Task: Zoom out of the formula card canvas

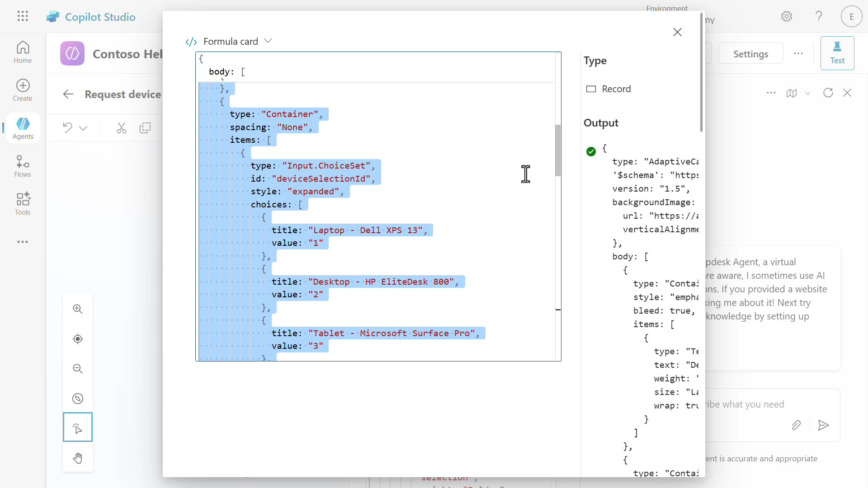Action: 77,369
